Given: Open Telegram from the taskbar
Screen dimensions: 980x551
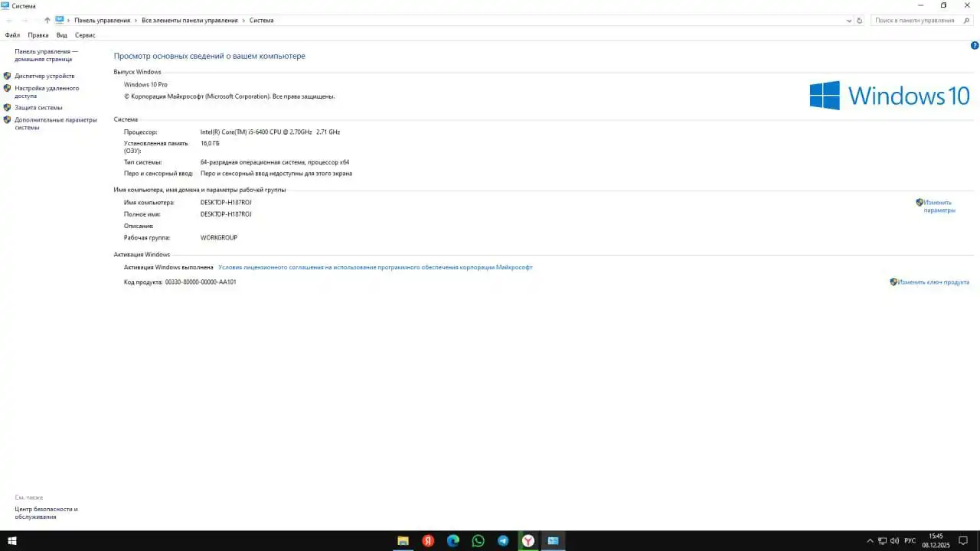Looking at the screenshot, I should point(503,541).
